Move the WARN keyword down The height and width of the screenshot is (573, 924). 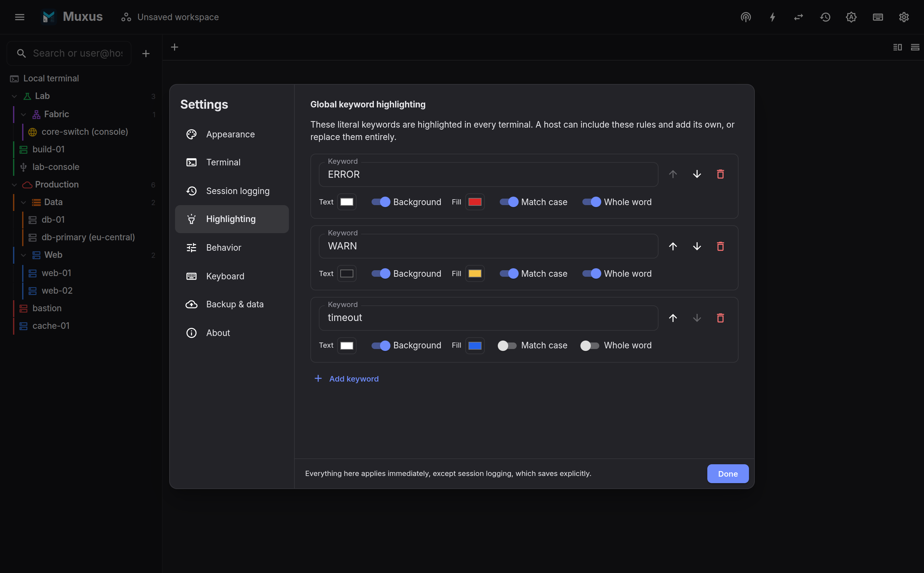tap(697, 246)
